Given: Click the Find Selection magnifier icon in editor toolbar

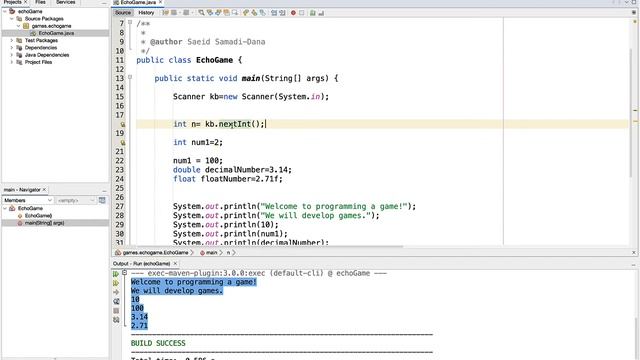Looking at the screenshot, I should tap(202, 13).
